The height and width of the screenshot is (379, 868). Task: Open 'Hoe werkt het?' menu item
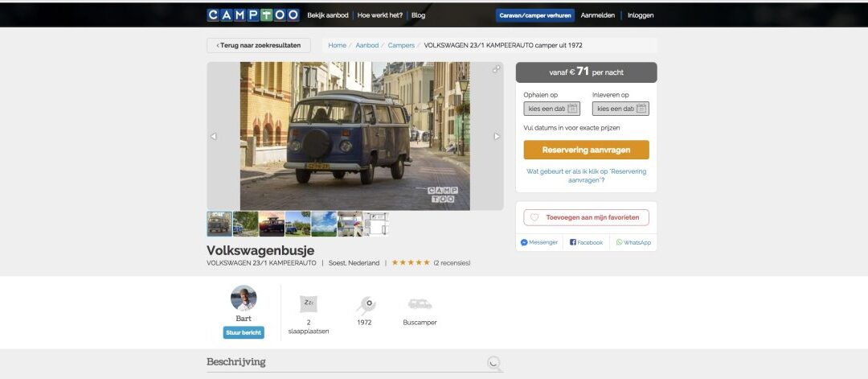click(x=380, y=15)
